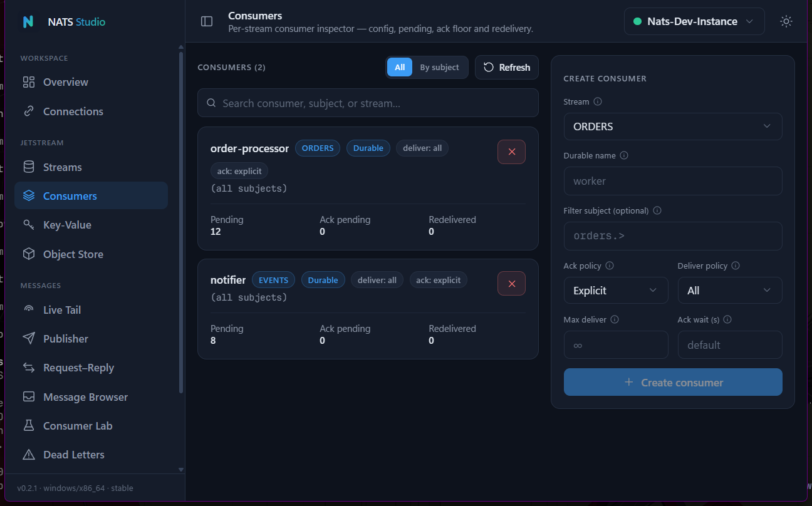812x506 pixels.
Task: Click the sidebar scrollbar thumb
Action: coord(181,222)
